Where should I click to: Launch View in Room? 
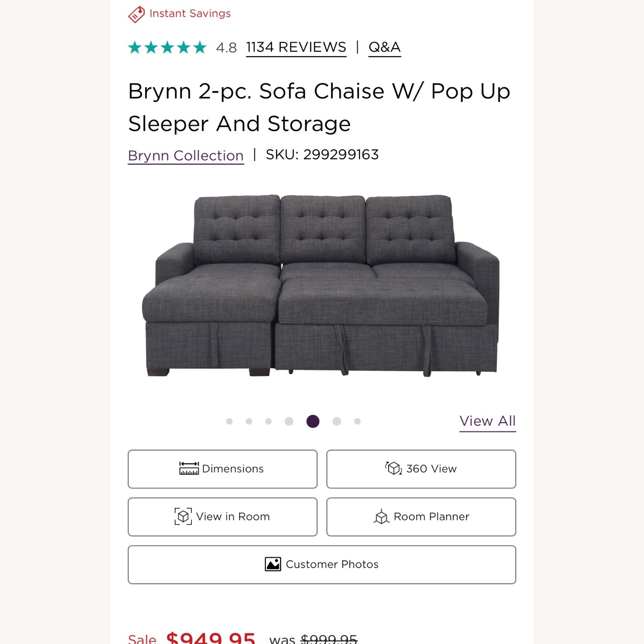pos(222,516)
